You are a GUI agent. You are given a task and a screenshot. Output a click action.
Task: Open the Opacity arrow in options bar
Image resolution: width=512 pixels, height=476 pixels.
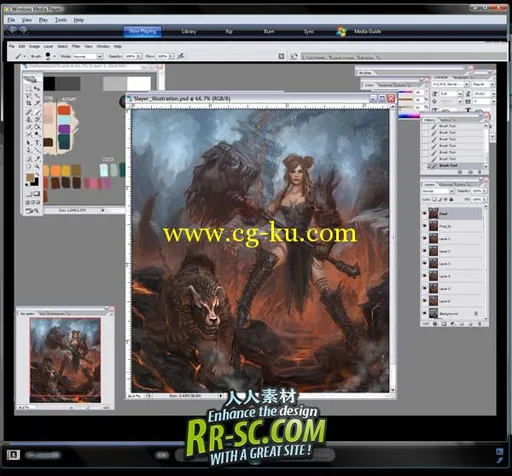[139, 56]
